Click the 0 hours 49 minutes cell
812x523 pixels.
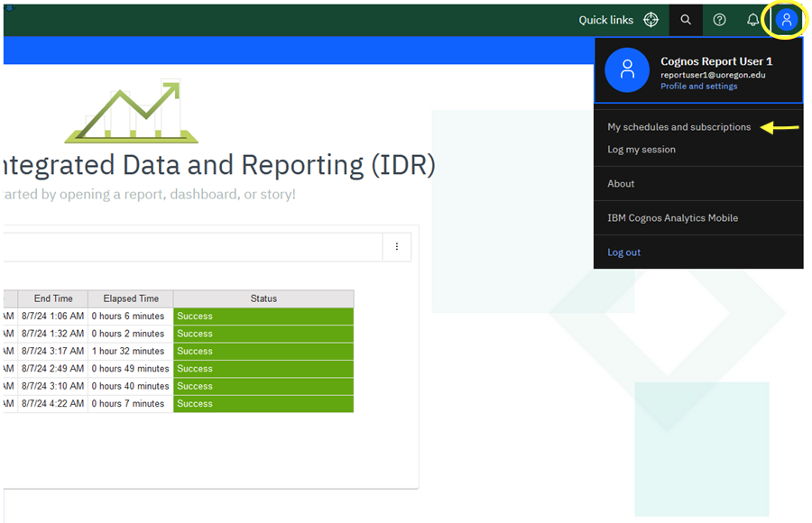point(131,369)
